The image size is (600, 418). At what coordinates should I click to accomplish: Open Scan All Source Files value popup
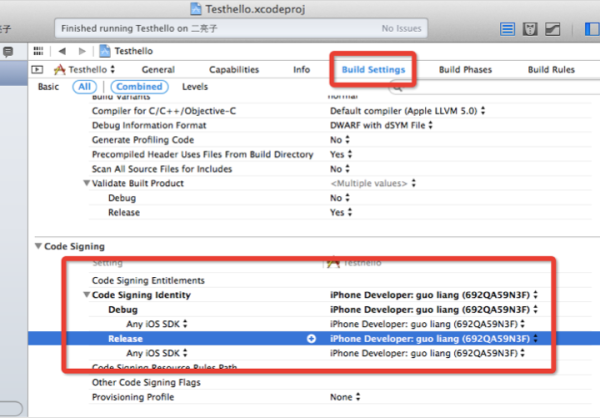pos(340,169)
